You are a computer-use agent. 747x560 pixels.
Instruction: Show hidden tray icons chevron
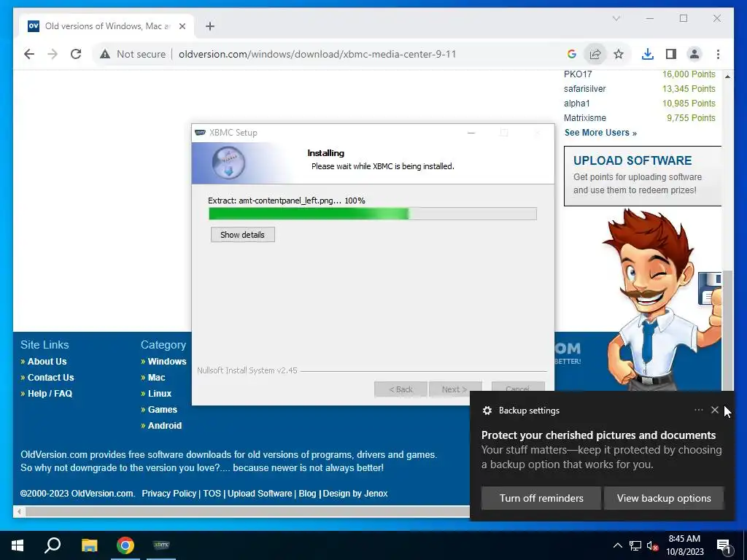pyautogui.click(x=617, y=545)
